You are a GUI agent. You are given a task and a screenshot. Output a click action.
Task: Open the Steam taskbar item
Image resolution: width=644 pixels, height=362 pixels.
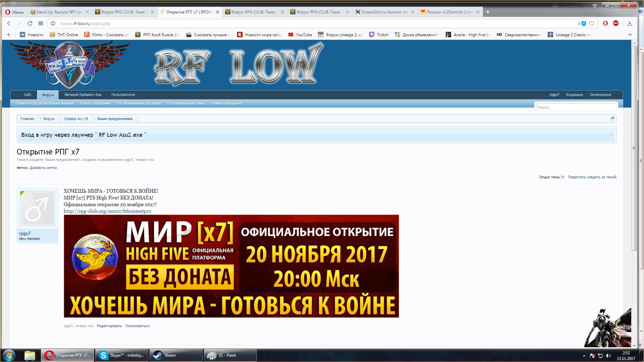coord(176,355)
